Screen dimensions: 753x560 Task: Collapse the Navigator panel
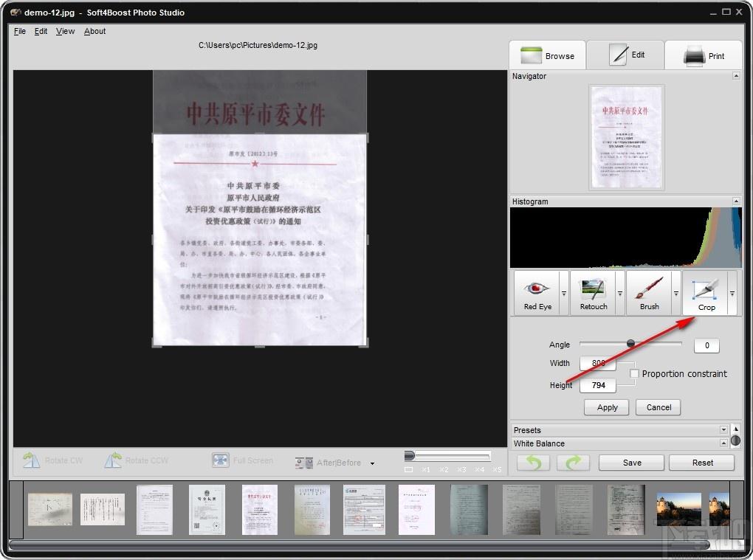tap(736, 76)
